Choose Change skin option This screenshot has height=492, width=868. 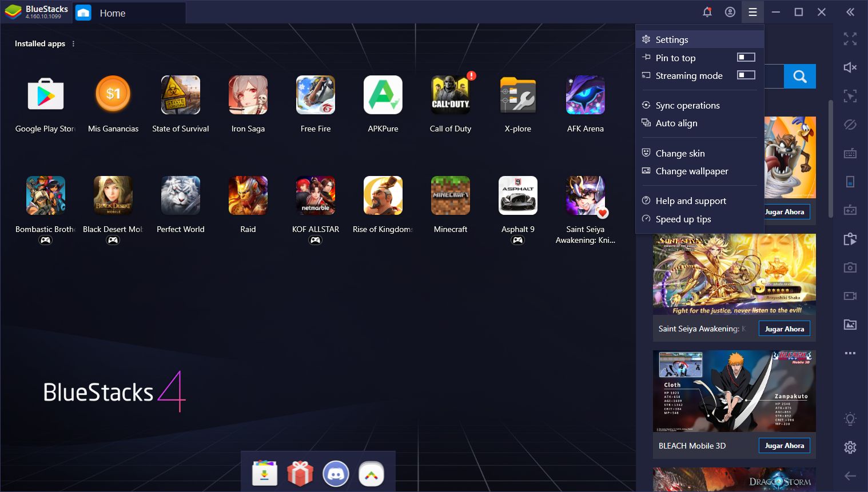pyautogui.click(x=700, y=153)
